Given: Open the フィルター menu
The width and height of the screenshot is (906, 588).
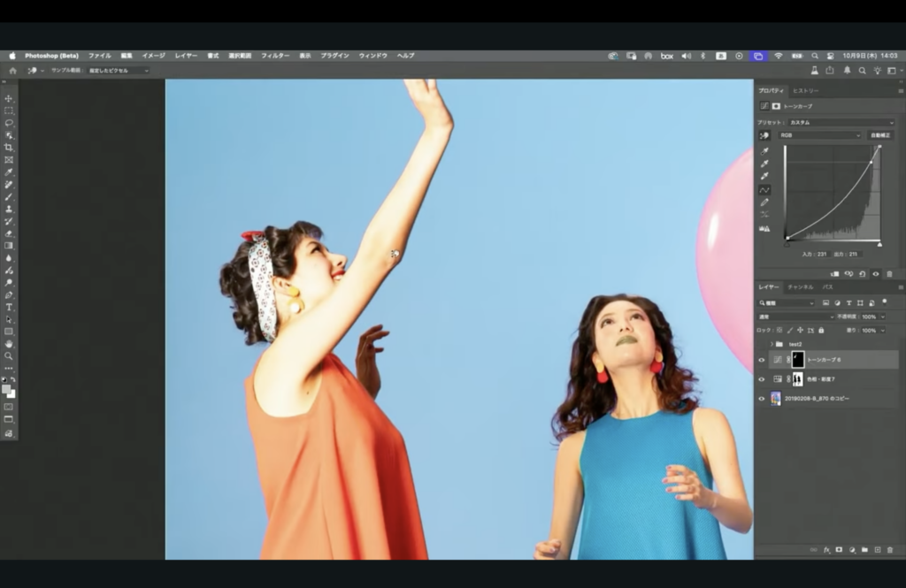Looking at the screenshot, I should [274, 56].
